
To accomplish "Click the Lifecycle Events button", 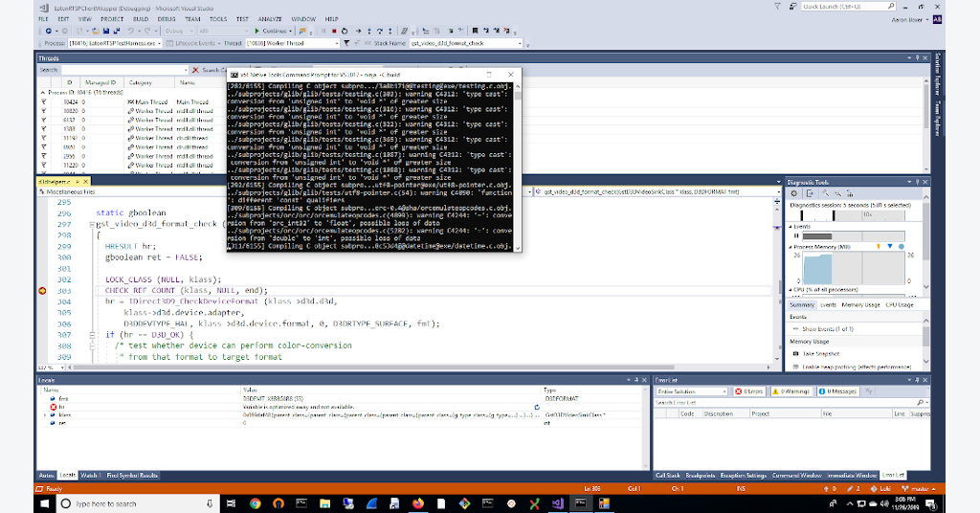I will 190,43.
